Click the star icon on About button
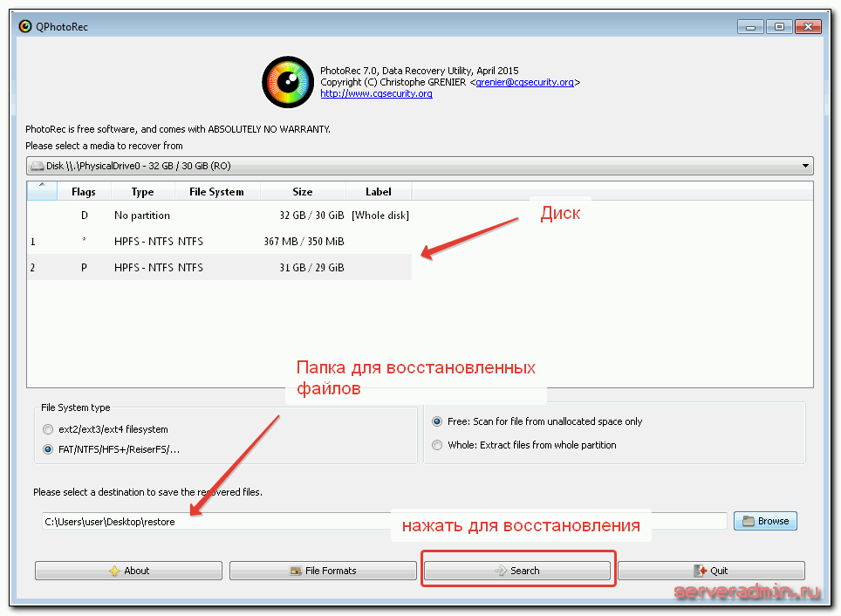The image size is (841, 616). (114, 571)
